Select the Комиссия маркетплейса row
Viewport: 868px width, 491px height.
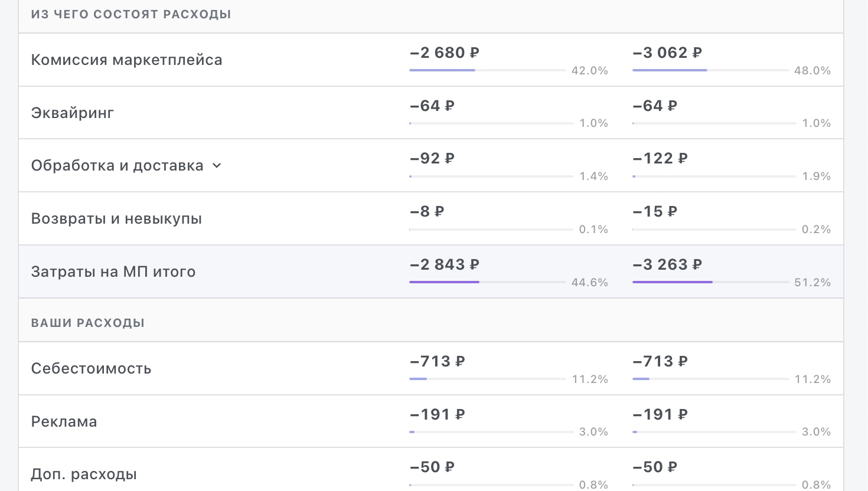(431, 60)
